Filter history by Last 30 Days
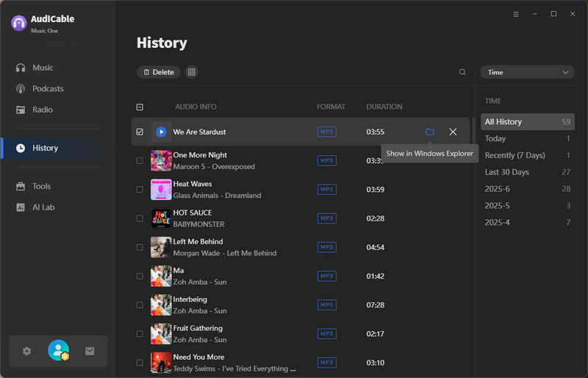 pos(506,172)
